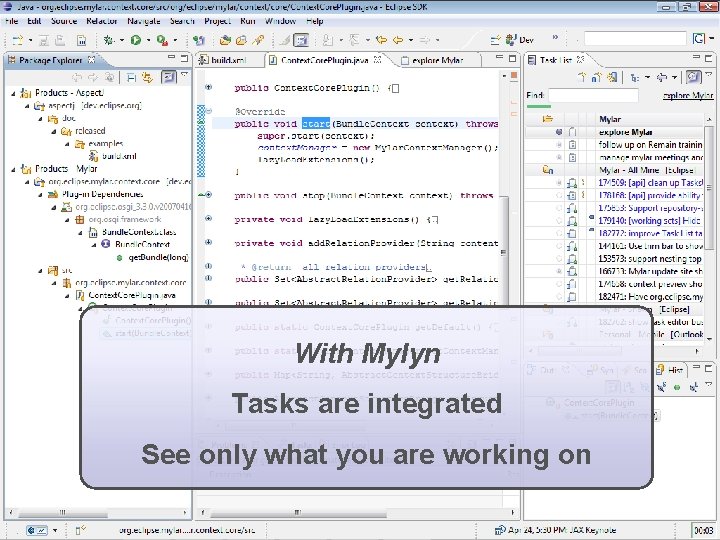Viewport: 720px width, 540px height.
Task: Click the New wizard toolbar icon
Action: click(17, 40)
